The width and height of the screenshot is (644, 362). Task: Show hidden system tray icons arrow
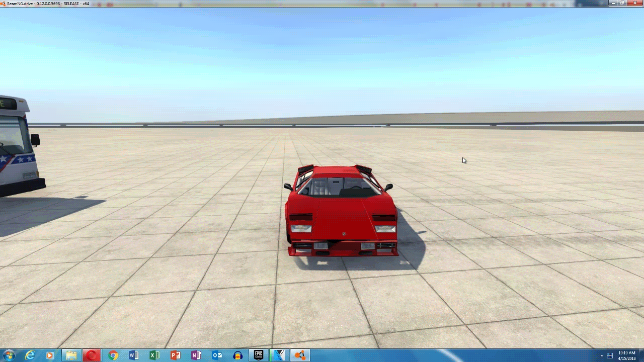602,355
